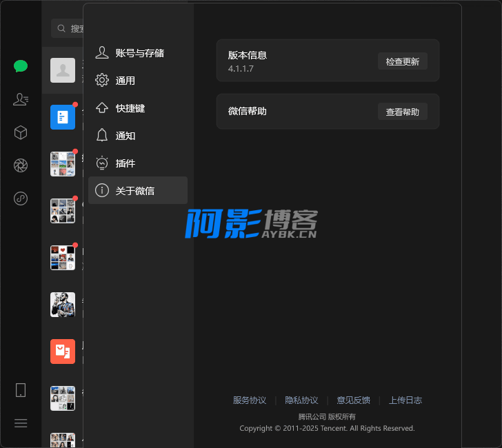Click the 检查更新 button

pyautogui.click(x=402, y=61)
